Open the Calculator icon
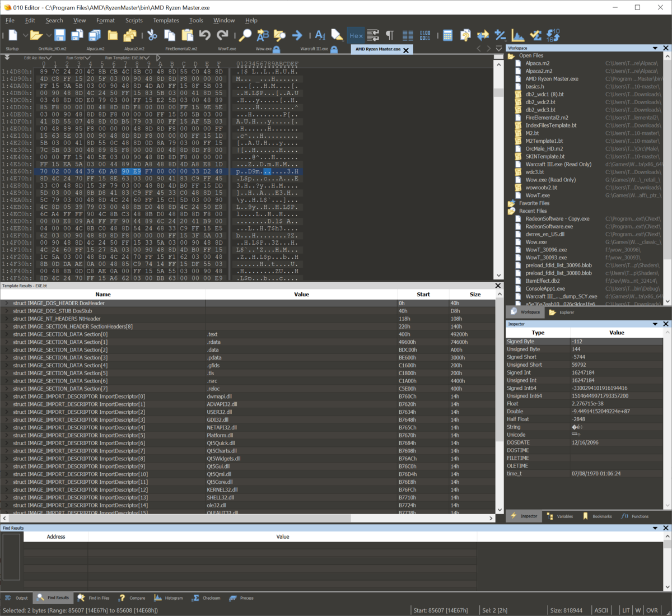This screenshot has width=672, height=616. (x=448, y=35)
